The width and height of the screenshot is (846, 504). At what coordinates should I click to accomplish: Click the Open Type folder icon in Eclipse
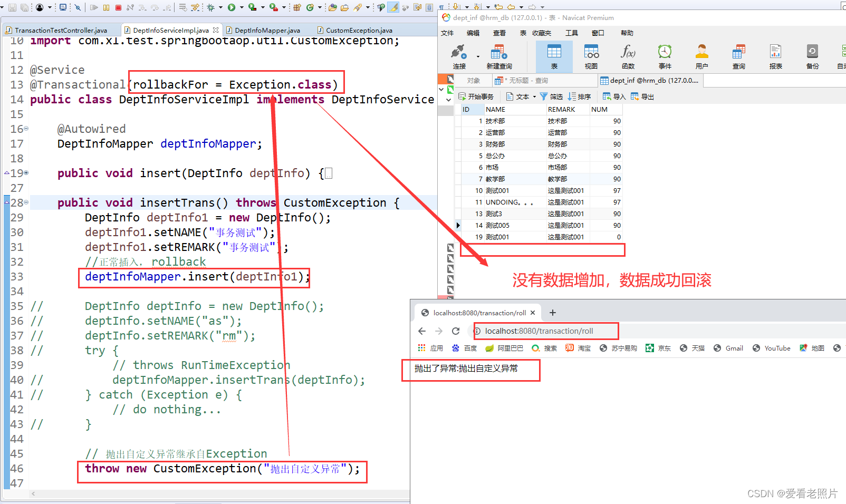332,7
